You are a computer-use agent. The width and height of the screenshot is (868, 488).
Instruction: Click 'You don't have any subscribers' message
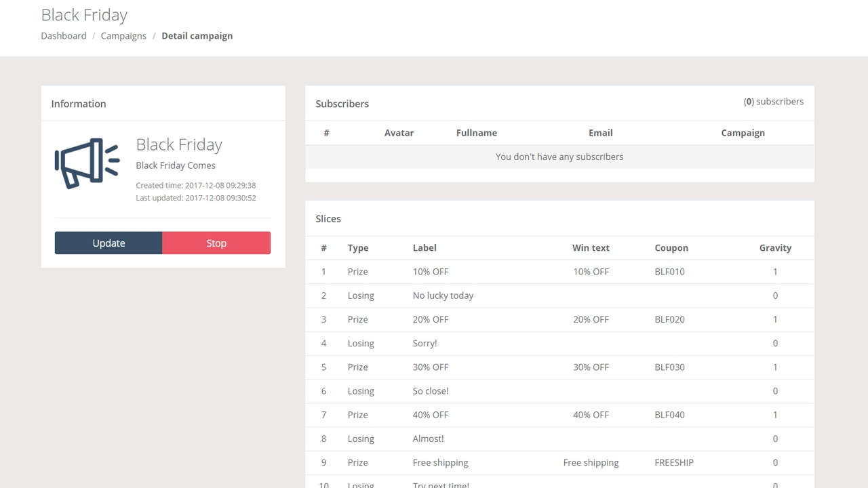point(559,157)
